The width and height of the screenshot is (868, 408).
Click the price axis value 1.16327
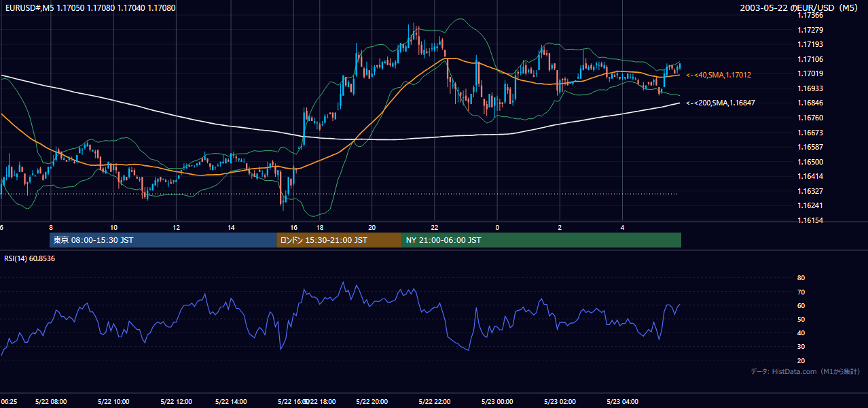(810, 191)
